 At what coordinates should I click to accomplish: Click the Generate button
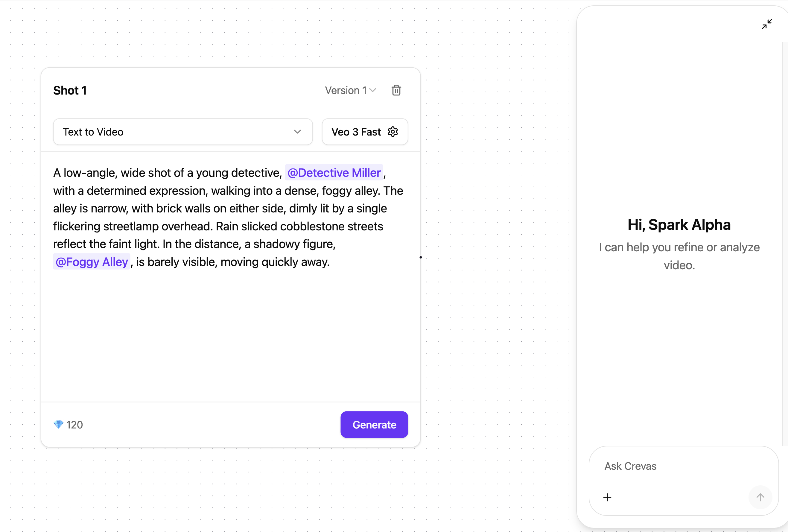(x=374, y=425)
